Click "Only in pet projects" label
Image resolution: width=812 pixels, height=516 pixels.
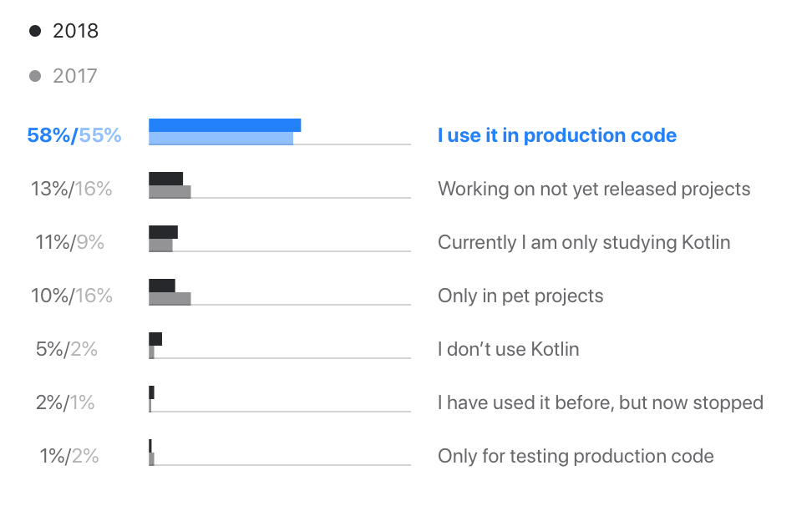520,296
